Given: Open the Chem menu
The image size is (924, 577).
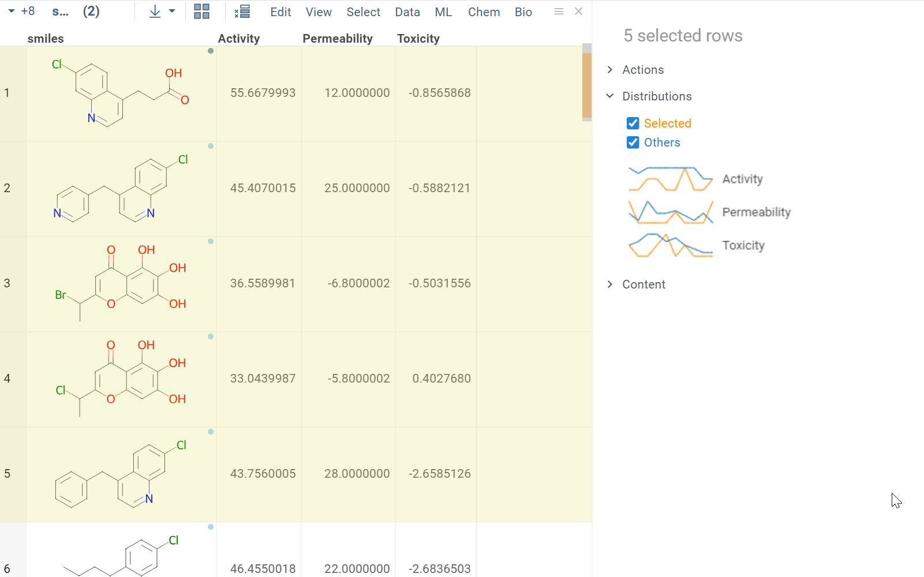Looking at the screenshot, I should point(484,12).
